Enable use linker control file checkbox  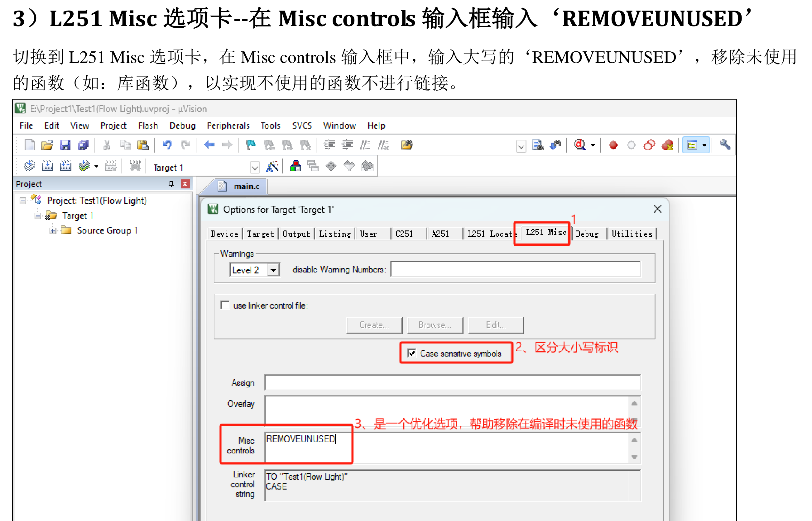coord(225,305)
